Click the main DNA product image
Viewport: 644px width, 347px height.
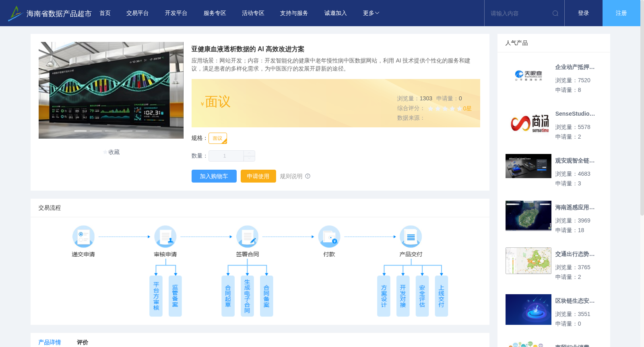111,90
